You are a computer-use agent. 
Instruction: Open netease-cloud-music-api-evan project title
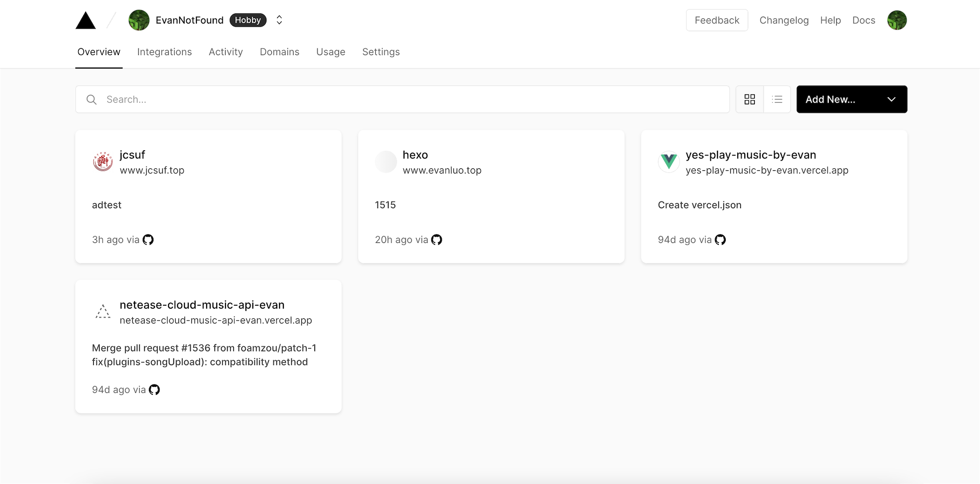tap(202, 304)
